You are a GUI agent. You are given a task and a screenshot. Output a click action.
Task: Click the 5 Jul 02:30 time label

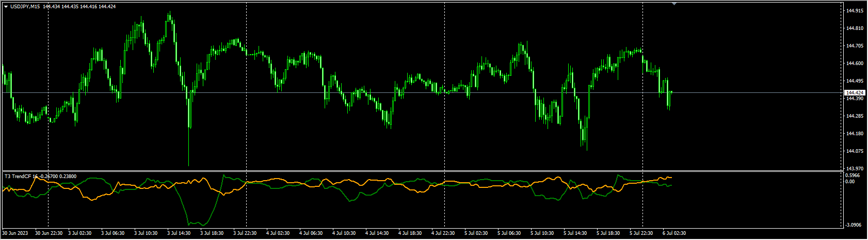coord(476,233)
